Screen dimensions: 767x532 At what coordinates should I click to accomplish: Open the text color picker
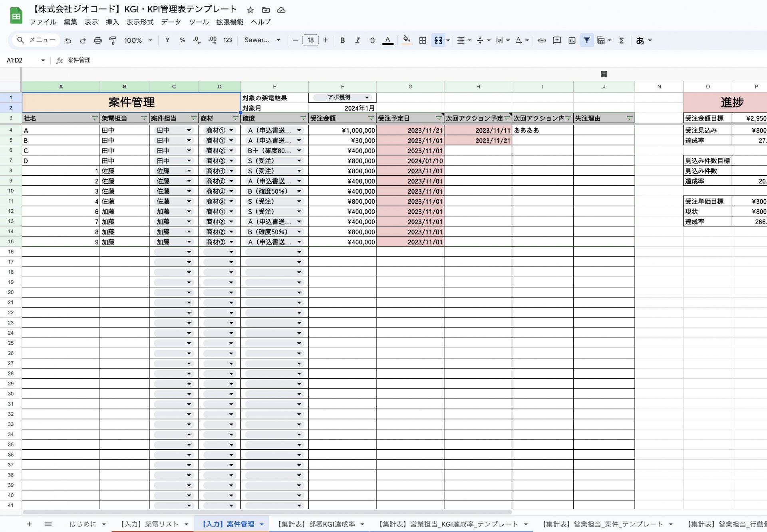pyautogui.click(x=387, y=40)
